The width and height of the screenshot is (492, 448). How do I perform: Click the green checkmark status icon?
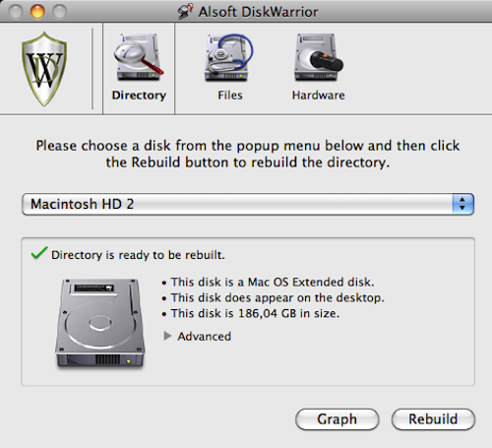tap(39, 253)
